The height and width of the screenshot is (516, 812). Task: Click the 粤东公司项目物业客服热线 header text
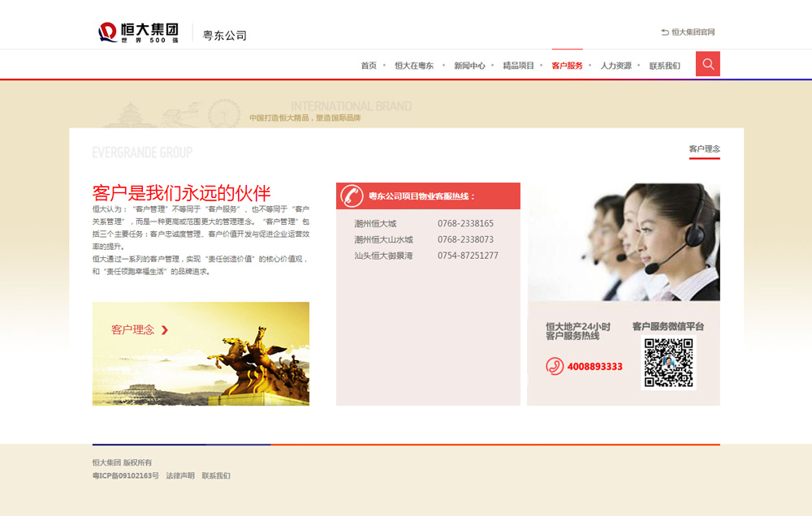(x=421, y=196)
